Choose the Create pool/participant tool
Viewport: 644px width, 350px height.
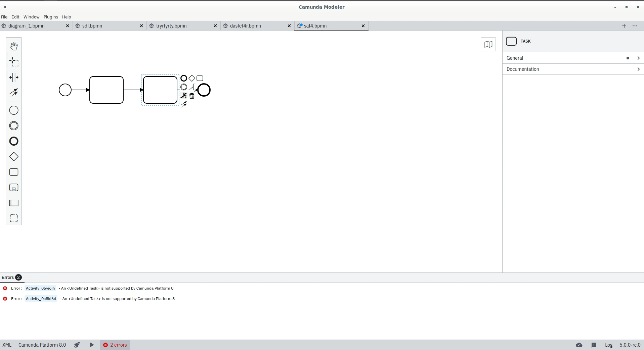[x=14, y=203]
